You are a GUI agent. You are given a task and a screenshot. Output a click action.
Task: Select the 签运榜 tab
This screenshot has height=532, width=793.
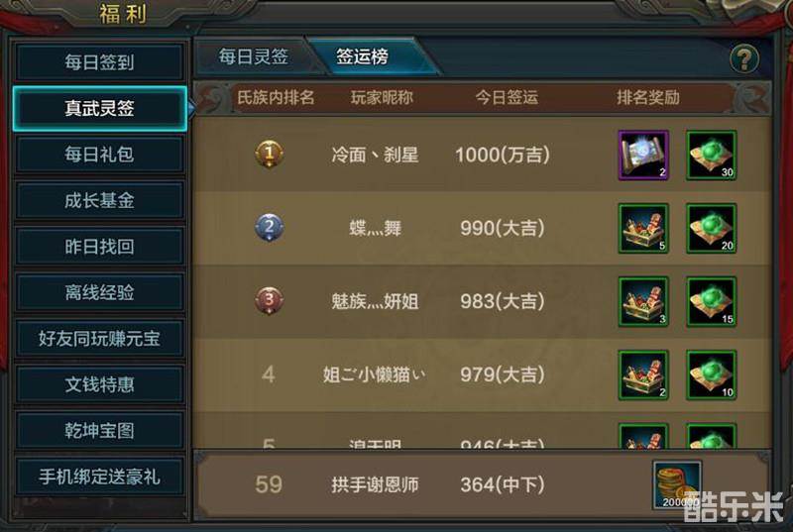coord(362,56)
